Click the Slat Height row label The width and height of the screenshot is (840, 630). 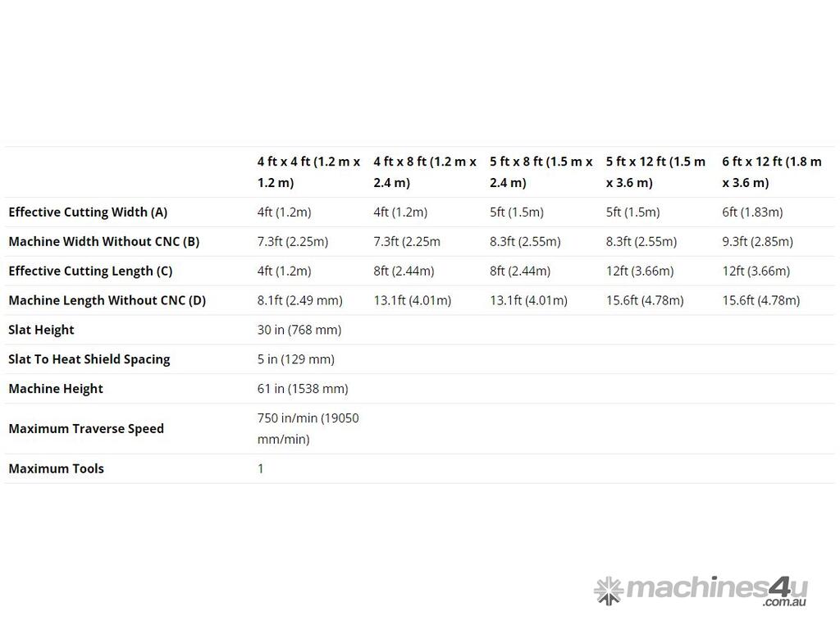[x=42, y=330]
